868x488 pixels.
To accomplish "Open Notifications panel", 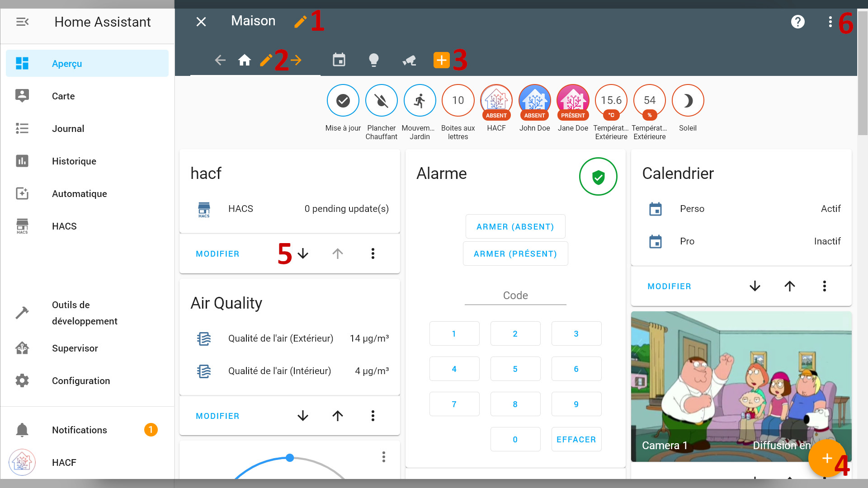I will tap(87, 430).
